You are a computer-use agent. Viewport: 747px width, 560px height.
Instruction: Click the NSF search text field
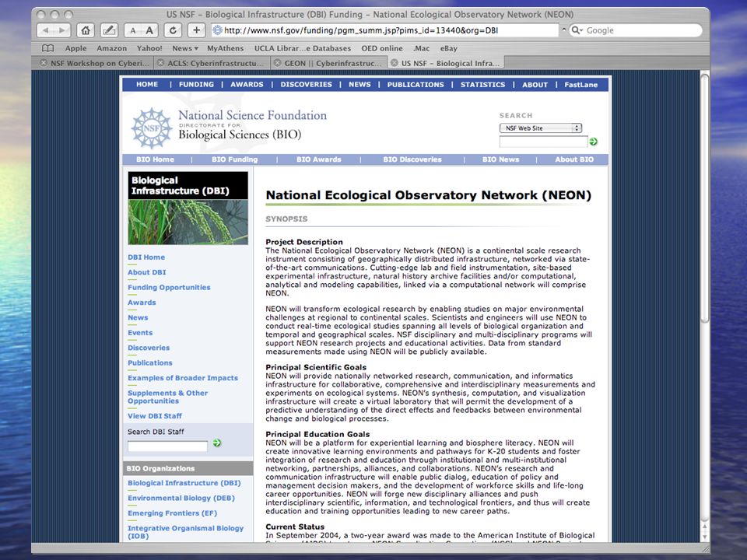click(x=543, y=142)
